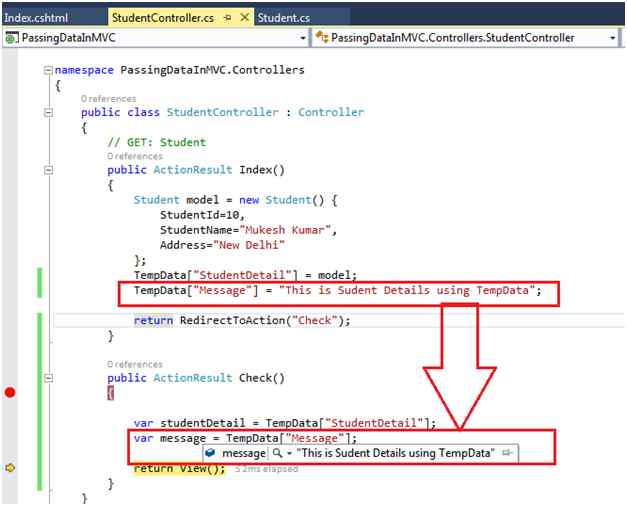Click the datatip value "This is Sudent Details using TempData"

tap(395, 453)
